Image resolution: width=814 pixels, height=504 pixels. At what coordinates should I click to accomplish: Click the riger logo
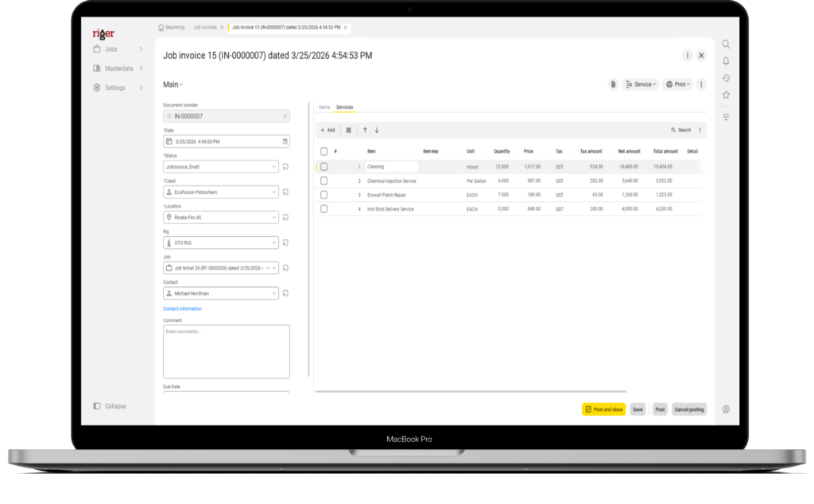pyautogui.click(x=103, y=33)
